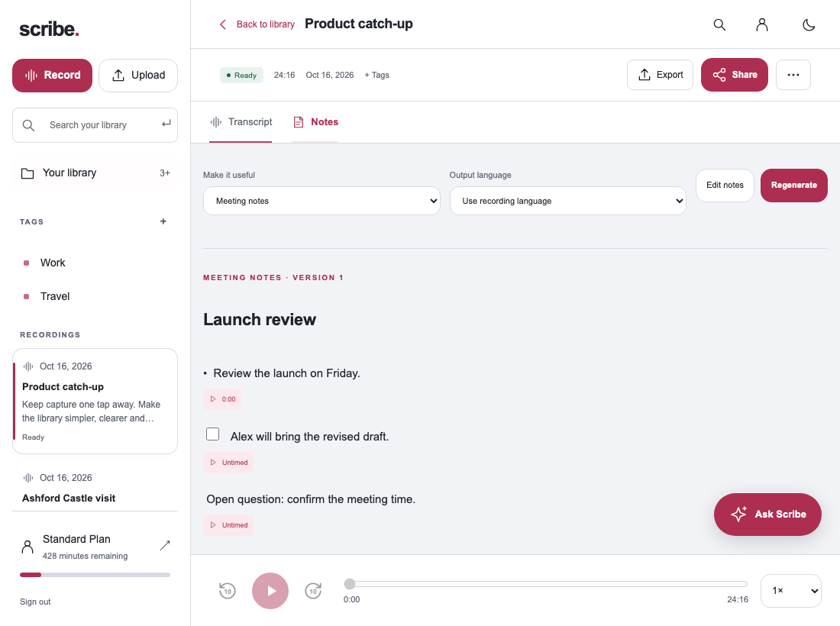Viewport: 840px width, 626px height.
Task: Select the Travel tag
Action: [x=55, y=297]
